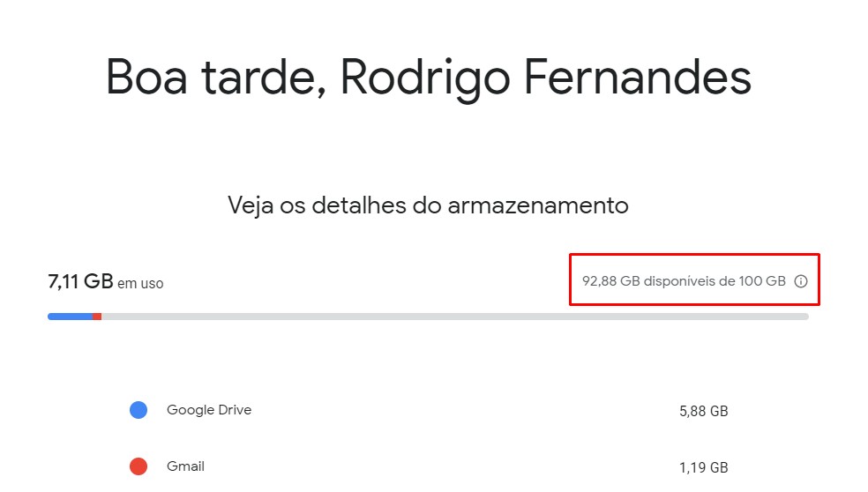Image resolution: width=868 pixels, height=492 pixels.
Task: Open the Gmail storage entry
Action: tap(185, 466)
